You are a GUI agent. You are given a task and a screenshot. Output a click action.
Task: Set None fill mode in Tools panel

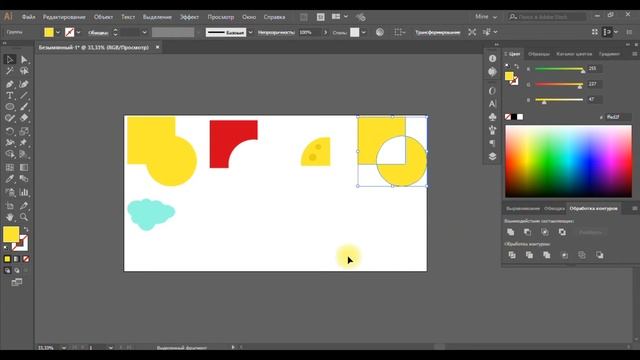26,259
